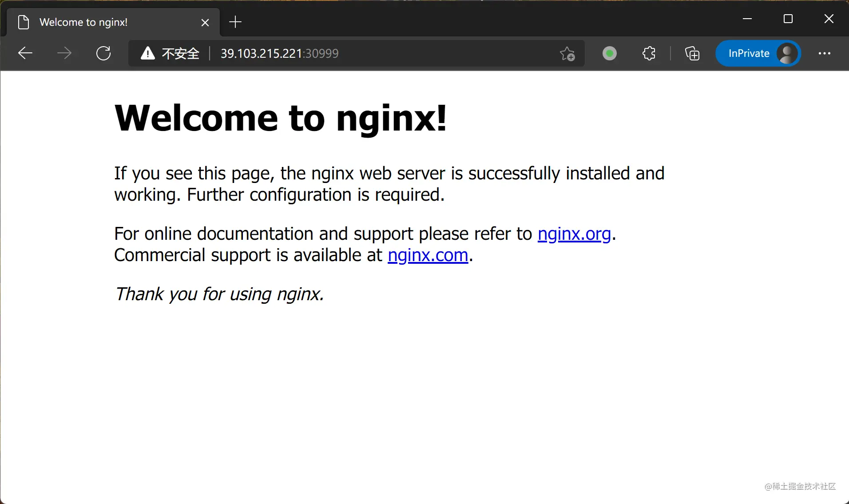Image resolution: width=849 pixels, height=504 pixels.
Task: Click the page icon in tab
Action: (x=24, y=22)
